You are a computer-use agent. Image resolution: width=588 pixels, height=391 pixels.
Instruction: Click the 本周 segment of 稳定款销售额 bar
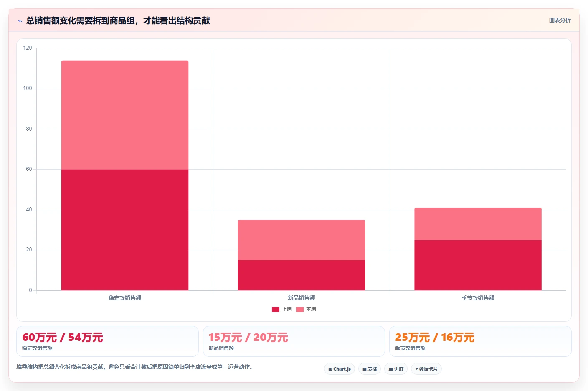125,115
